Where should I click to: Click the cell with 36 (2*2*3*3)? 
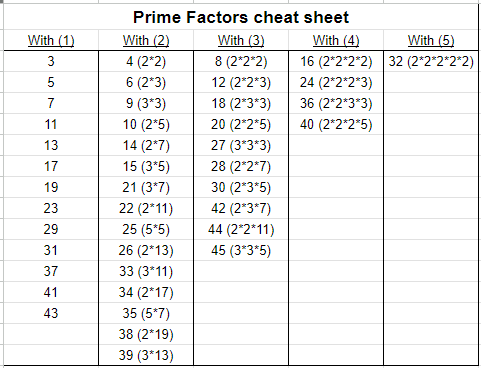tap(336, 103)
